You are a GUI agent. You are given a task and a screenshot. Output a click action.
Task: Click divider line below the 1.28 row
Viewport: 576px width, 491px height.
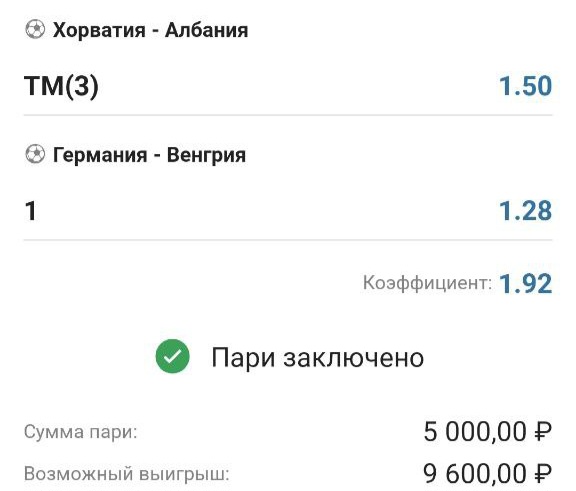coord(288,240)
